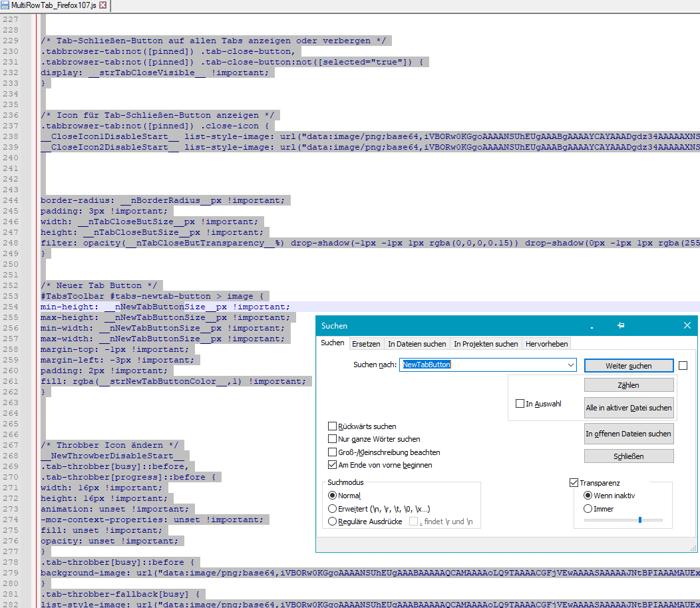
Task: Click the pin icon in Suchen title bar
Action: (x=620, y=325)
